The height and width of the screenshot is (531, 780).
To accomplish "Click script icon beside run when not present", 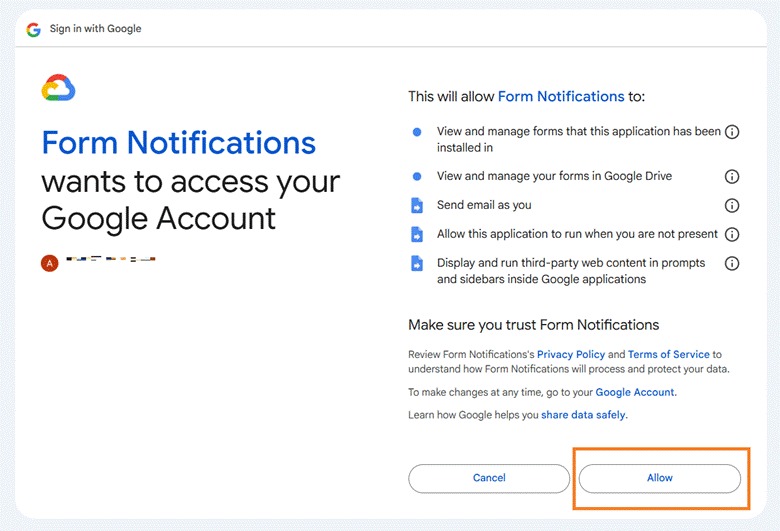I will tap(417, 234).
